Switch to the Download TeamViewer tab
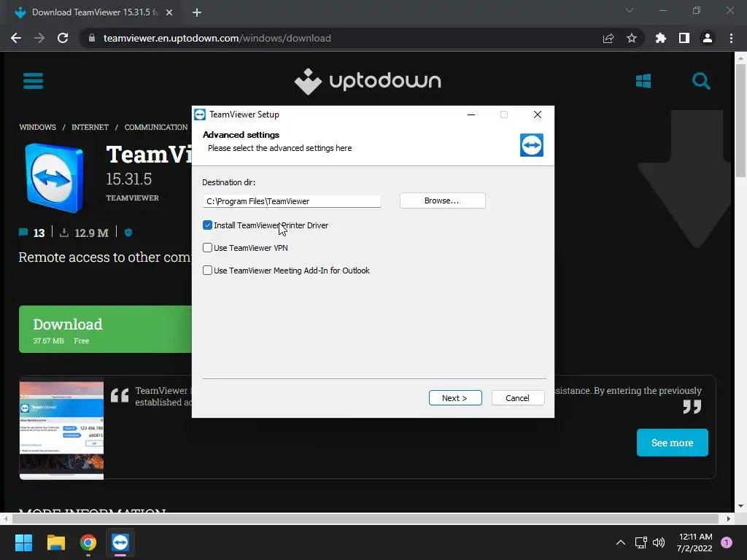 (93, 12)
